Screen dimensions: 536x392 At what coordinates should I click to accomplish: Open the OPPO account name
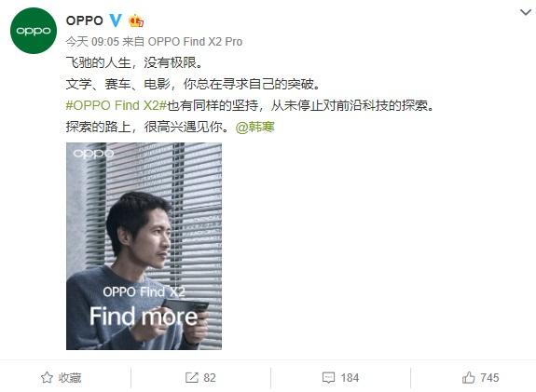tap(85, 20)
